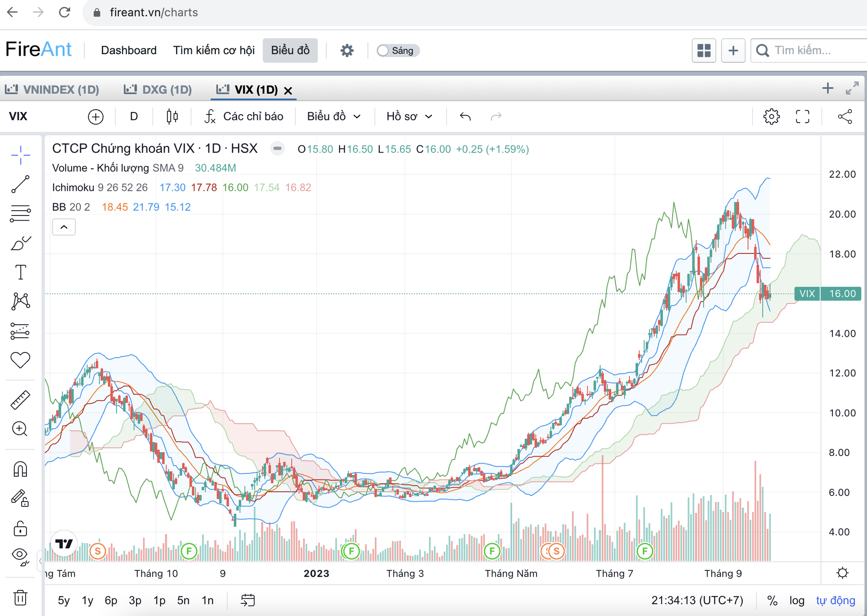Click the F event marker near Tháng 7
Screen dimensions: 867x616
[645, 551]
